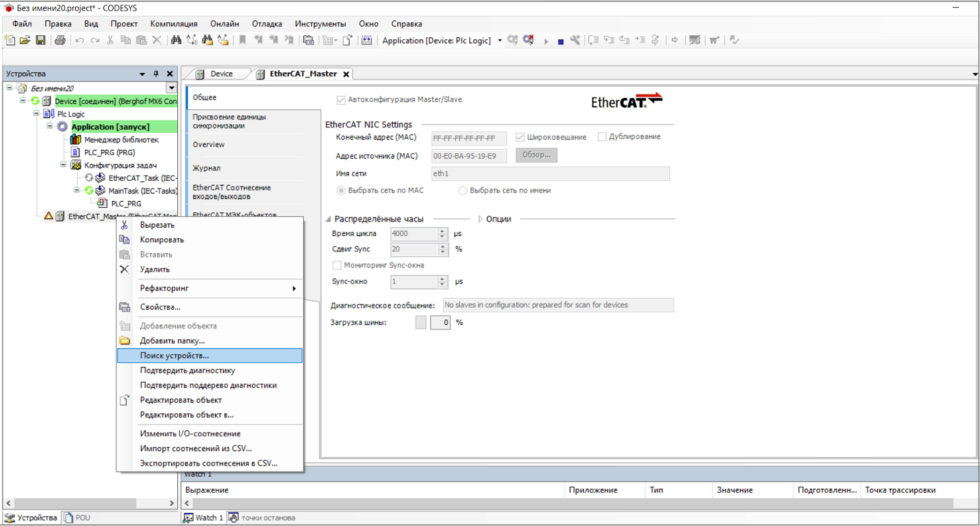Click the Print toolbar icon
The height and width of the screenshot is (526, 980).
tap(60, 40)
